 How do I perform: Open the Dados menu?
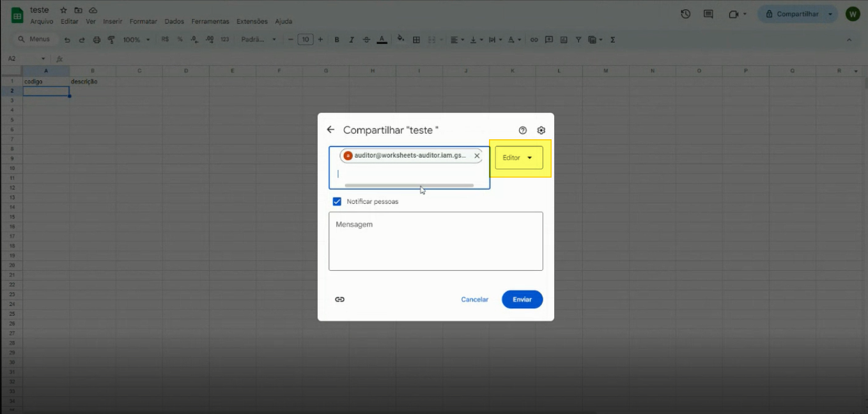(x=174, y=22)
